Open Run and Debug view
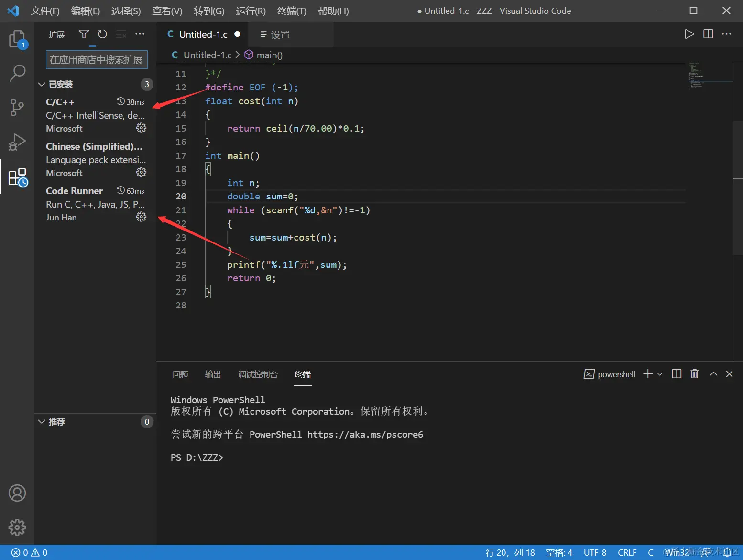Viewport: 743px width, 560px height. 17,142
